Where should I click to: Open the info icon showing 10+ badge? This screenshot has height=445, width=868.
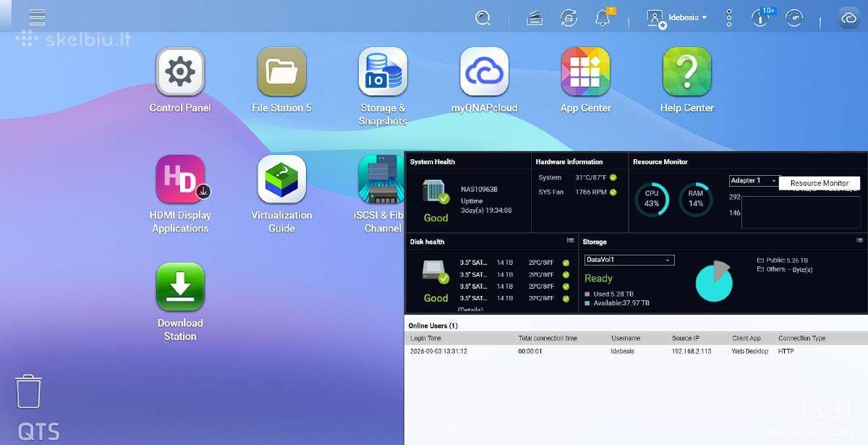click(760, 18)
